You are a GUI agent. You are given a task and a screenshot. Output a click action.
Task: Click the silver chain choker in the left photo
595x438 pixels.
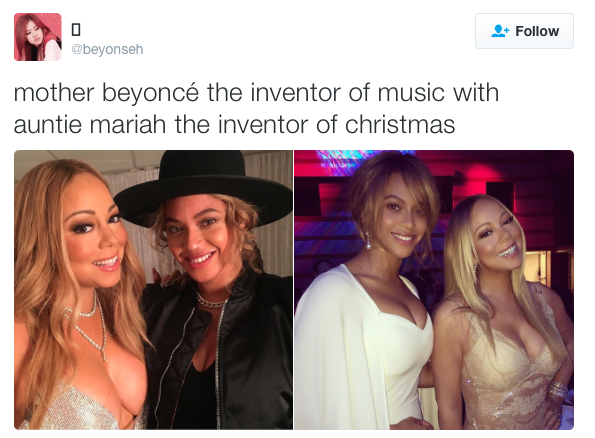(x=211, y=301)
